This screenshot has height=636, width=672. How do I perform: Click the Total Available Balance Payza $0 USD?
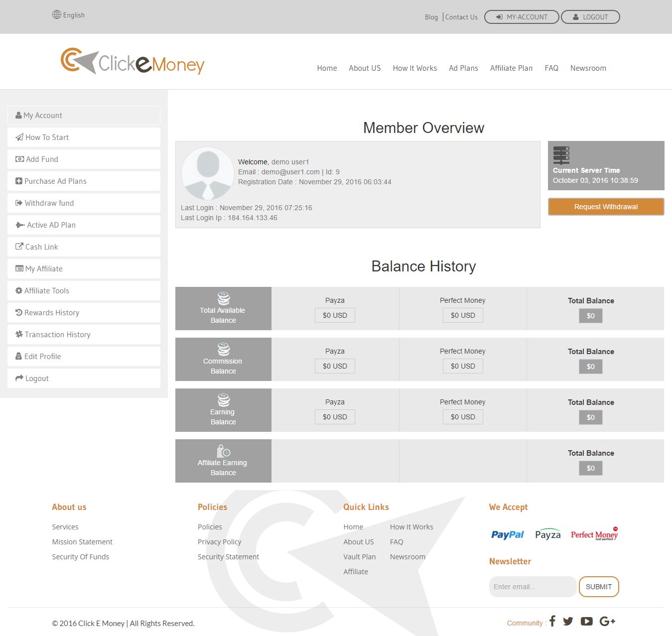pos(335,315)
